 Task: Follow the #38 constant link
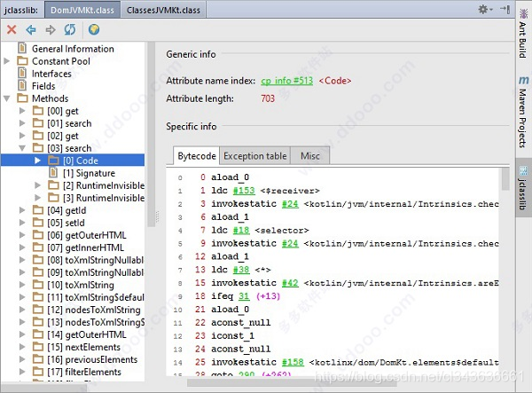(x=241, y=270)
